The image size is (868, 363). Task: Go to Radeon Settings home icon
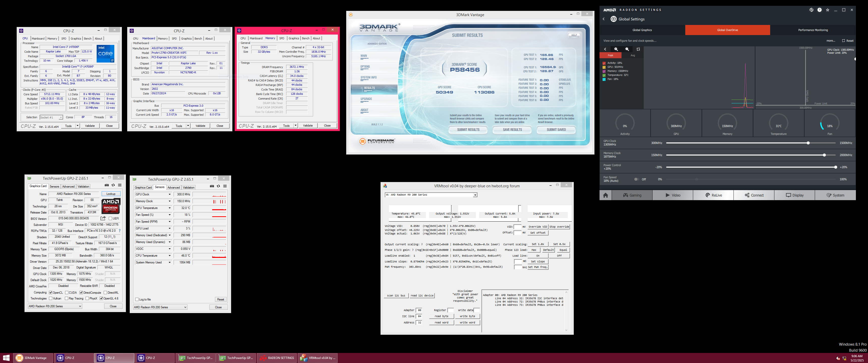click(606, 195)
